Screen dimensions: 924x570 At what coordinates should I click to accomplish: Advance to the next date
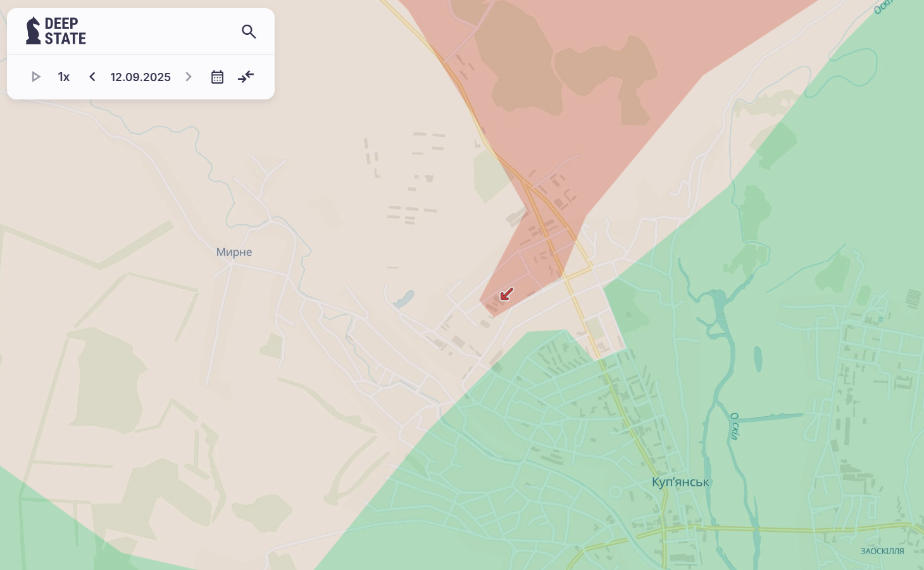[x=189, y=77]
